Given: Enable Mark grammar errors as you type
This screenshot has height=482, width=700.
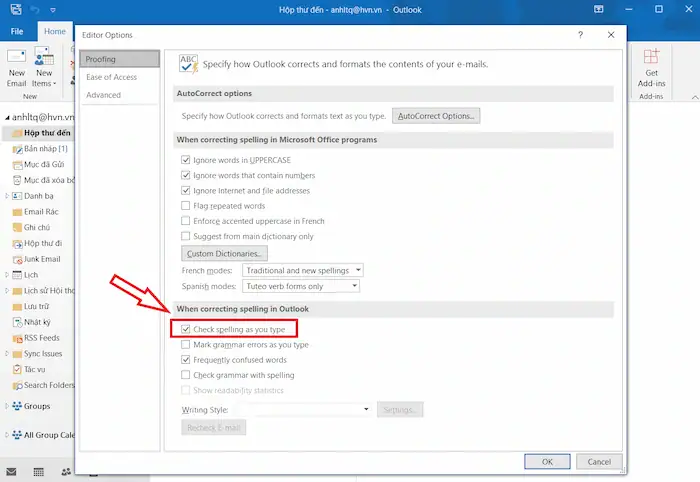Looking at the screenshot, I should tap(186, 345).
